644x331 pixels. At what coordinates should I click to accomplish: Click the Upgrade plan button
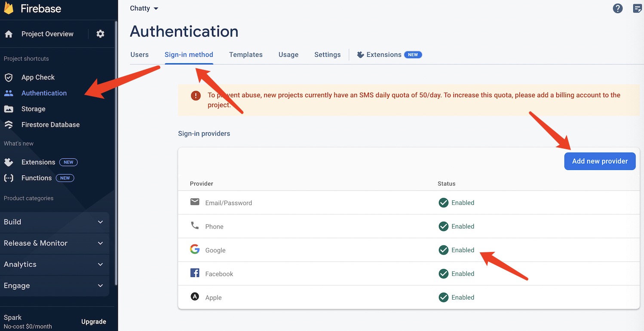(x=94, y=322)
